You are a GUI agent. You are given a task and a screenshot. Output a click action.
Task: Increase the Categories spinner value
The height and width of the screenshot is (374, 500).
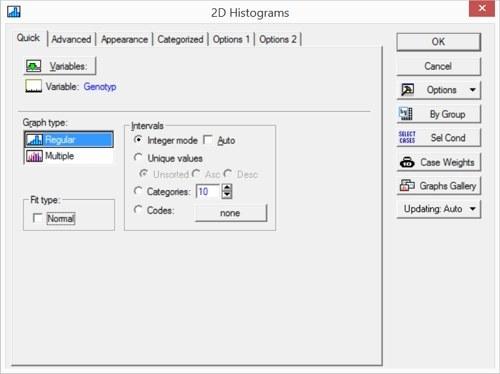(x=227, y=188)
